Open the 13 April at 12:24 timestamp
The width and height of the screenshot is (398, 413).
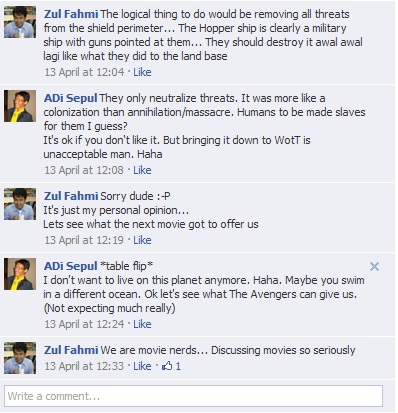pyautogui.click(x=84, y=324)
